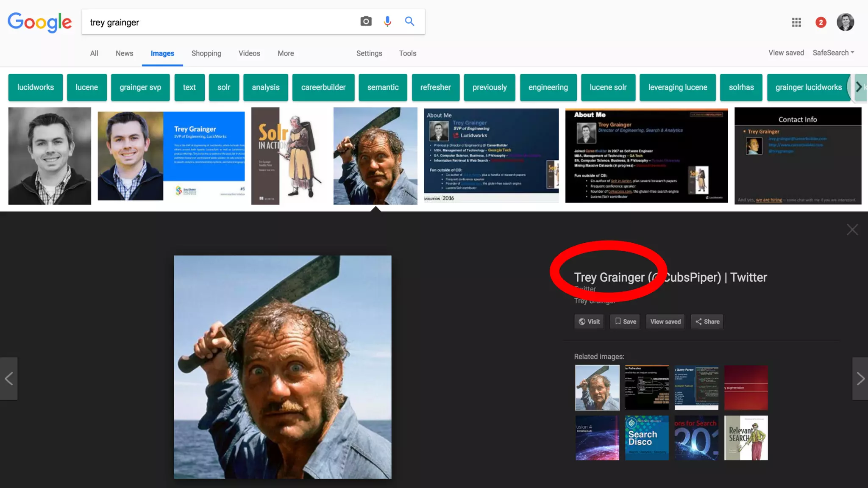Go to previous image with left arrow
Screen dimensions: 868x488
click(x=8, y=379)
